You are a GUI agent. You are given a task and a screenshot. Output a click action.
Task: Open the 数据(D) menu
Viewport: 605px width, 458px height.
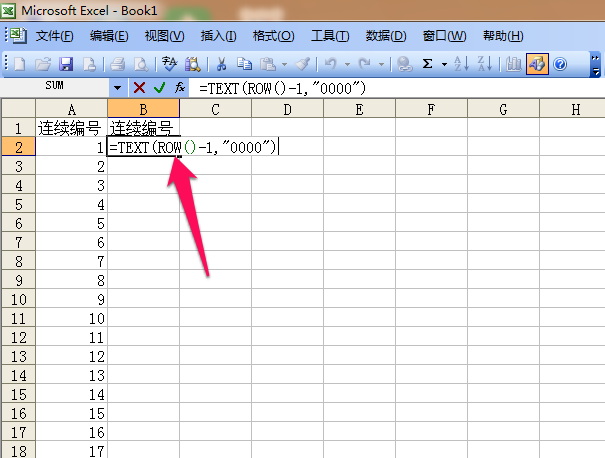[386, 36]
